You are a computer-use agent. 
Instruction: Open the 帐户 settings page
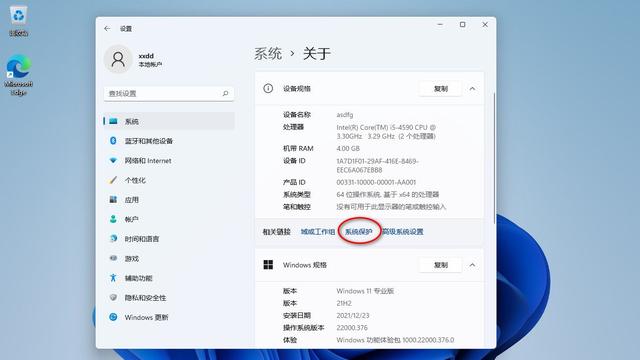pos(169,219)
